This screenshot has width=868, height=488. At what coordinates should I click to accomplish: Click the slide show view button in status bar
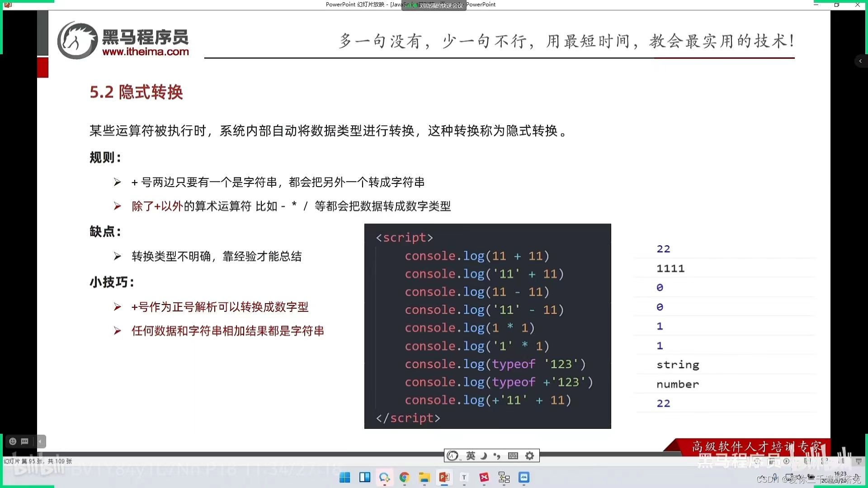859,461
